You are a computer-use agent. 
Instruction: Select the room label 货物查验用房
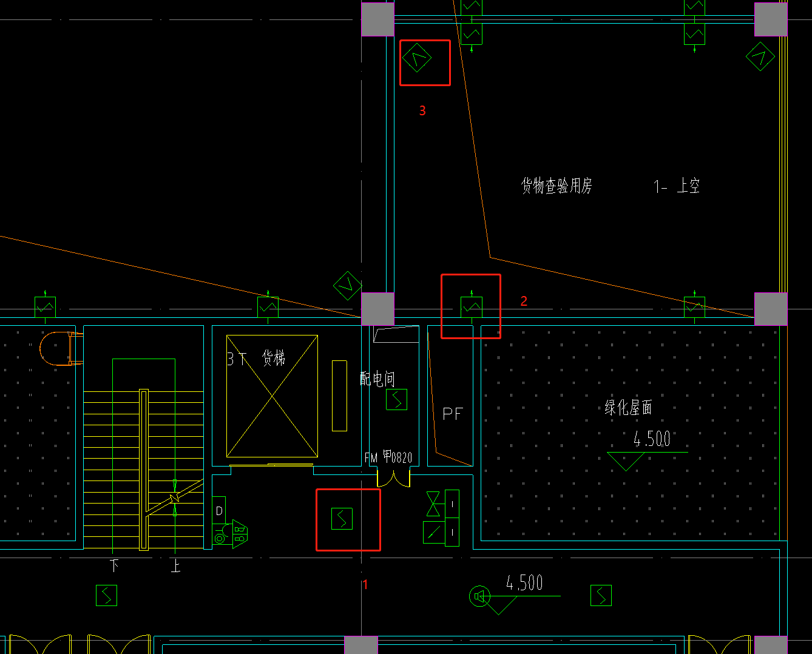pyautogui.click(x=557, y=186)
